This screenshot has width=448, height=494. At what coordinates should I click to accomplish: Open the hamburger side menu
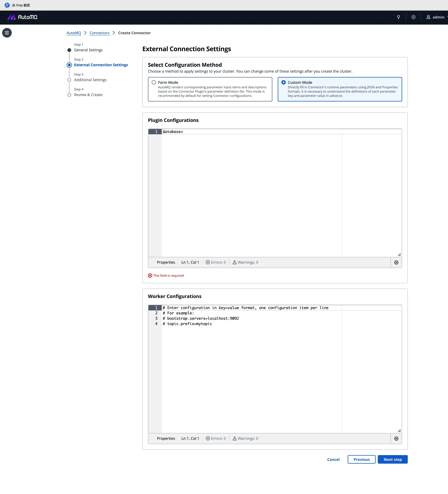(x=7, y=33)
